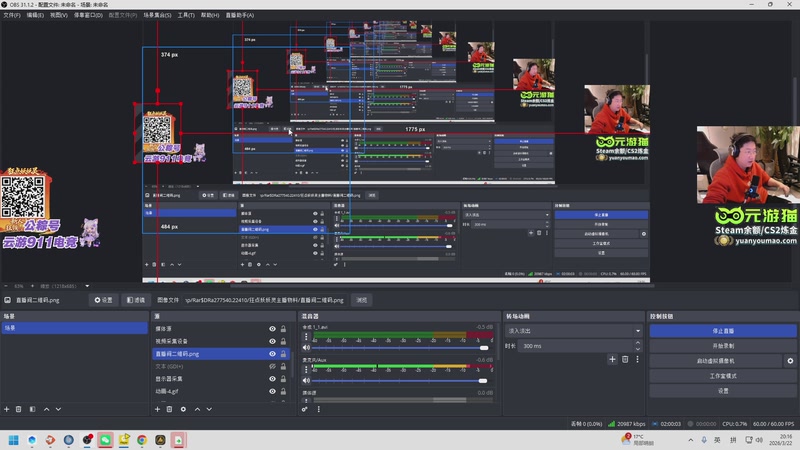Screen dimensions: 800x450
Task: Open the 编辑(E) menu
Action: click(x=35, y=15)
